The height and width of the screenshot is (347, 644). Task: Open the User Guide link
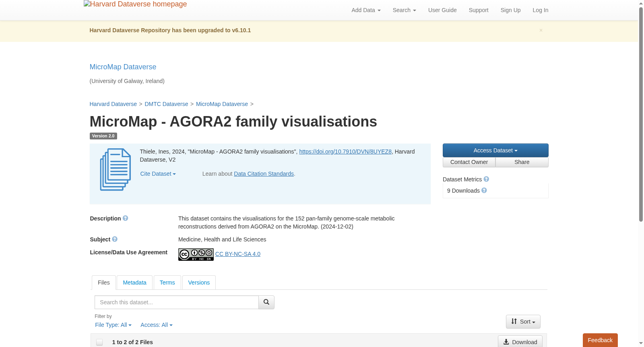442,10
